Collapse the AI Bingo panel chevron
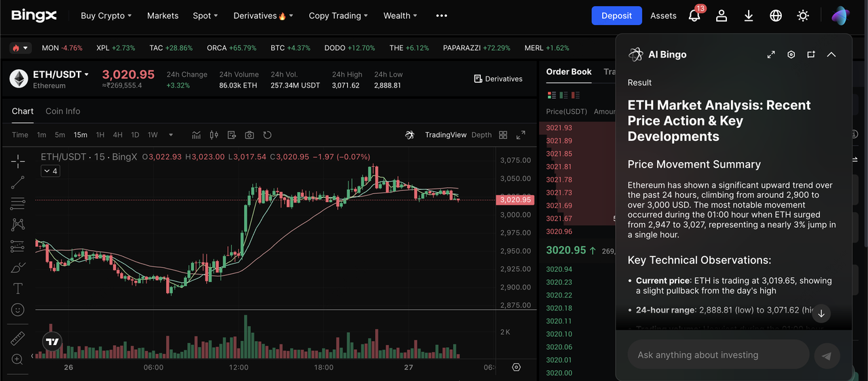This screenshot has height=381, width=868. click(831, 54)
